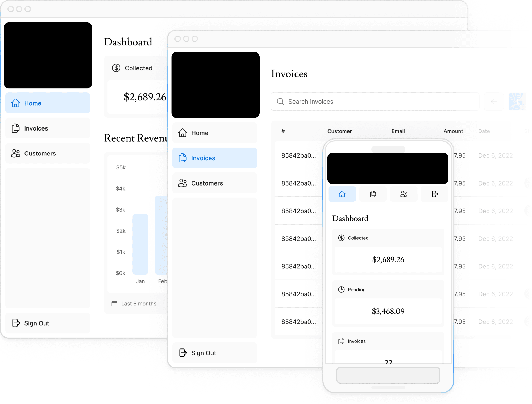Open Invoices via the phone's document icon
Screen dimensions: 532x404
(373, 194)
